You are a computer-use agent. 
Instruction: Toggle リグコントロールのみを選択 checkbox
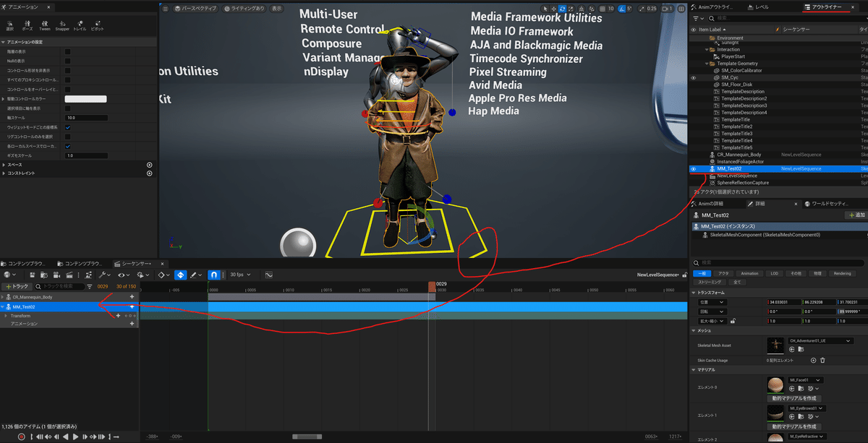point(68,136)
